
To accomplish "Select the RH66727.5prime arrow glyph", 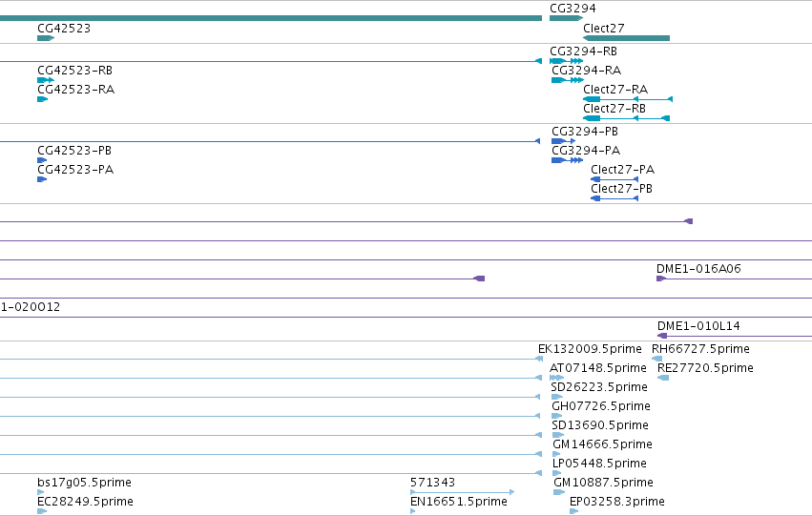I will click(656, 359).
